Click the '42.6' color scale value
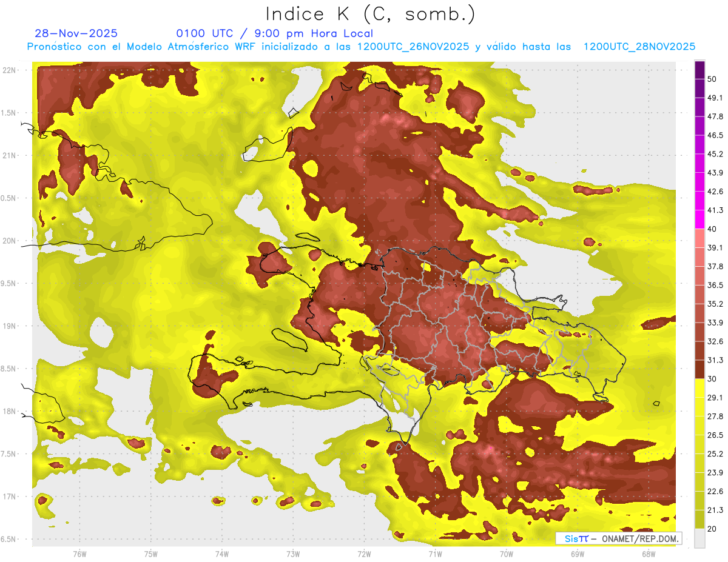The image size is (728, 562). point(715,192)
